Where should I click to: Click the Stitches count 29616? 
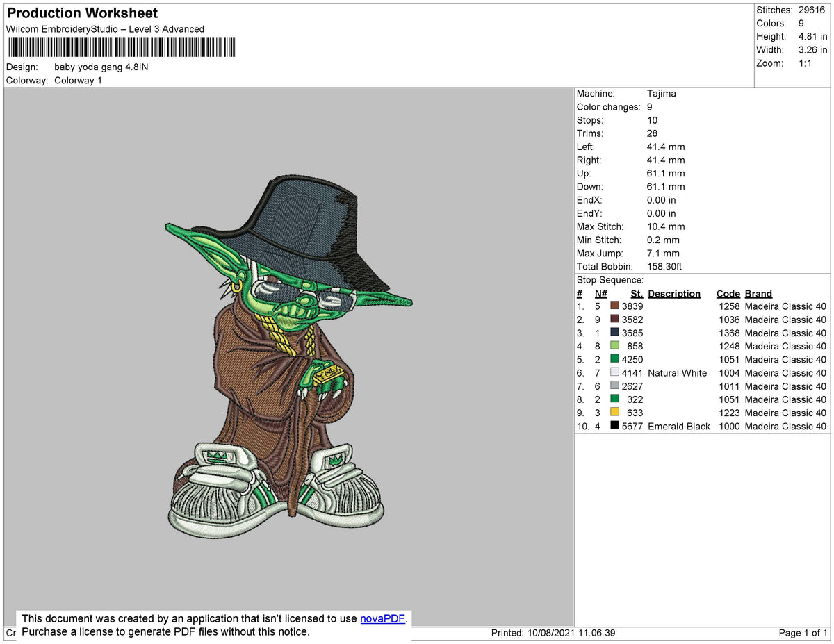coord(812,10)
